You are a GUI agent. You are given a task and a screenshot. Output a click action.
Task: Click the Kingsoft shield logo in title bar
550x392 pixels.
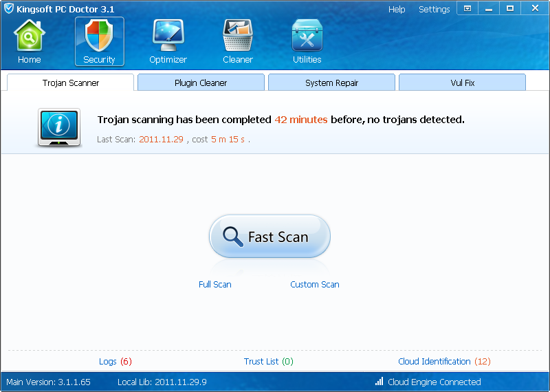point(9,8)
